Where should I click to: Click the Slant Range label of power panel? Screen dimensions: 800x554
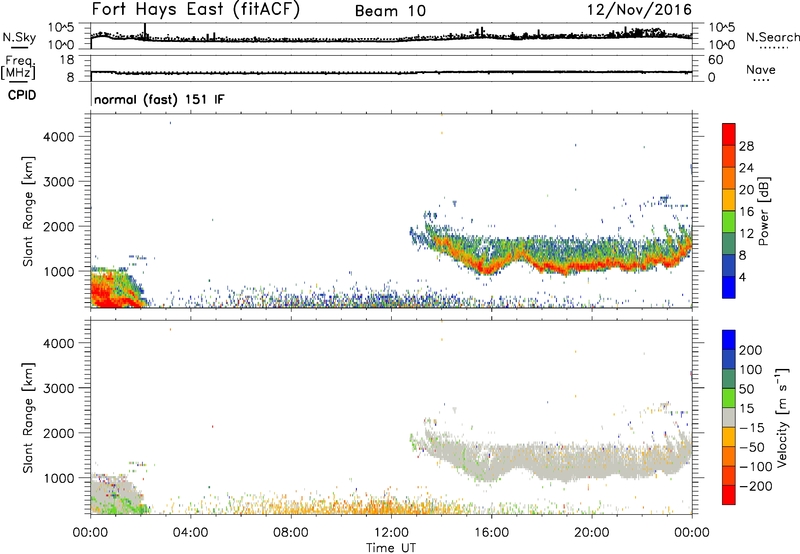coord(28,211)
